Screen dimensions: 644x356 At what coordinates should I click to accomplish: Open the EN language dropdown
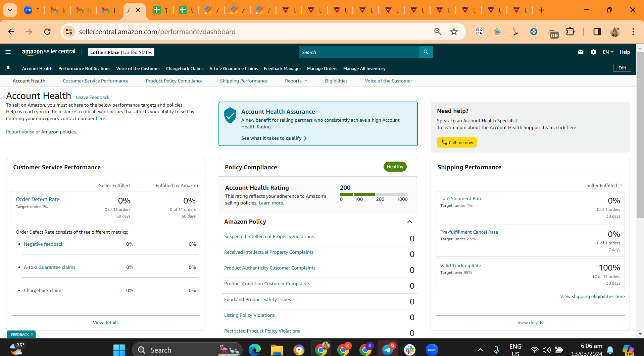[608, 52]
